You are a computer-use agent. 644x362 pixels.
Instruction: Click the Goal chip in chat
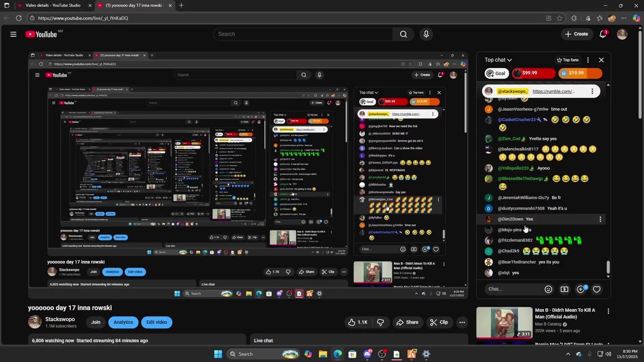coord(496,73)
